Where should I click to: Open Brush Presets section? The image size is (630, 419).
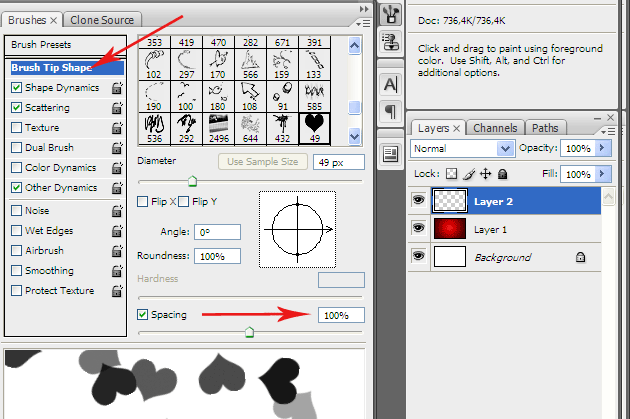point(41,45)
